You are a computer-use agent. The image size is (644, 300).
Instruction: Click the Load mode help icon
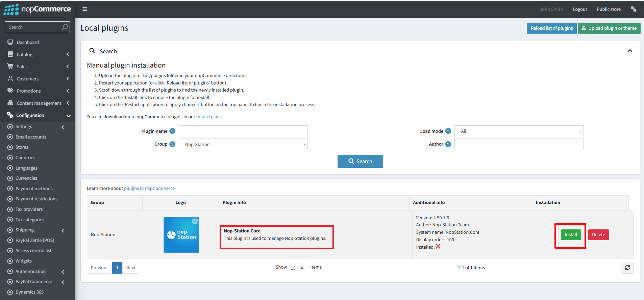click(448, 131)
